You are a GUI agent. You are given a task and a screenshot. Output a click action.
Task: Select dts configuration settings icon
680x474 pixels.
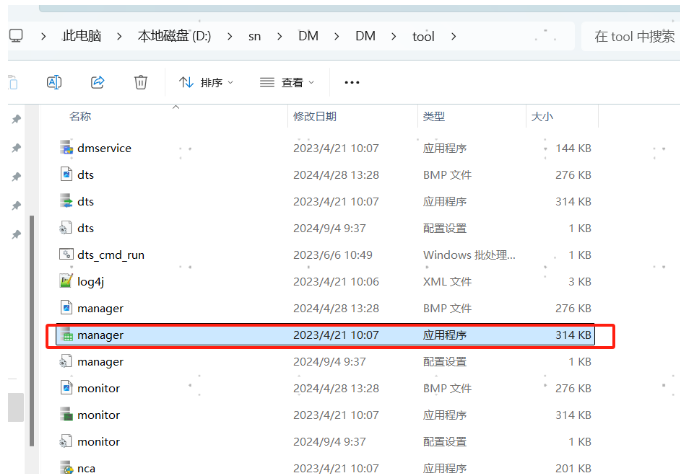pos(66,228)
